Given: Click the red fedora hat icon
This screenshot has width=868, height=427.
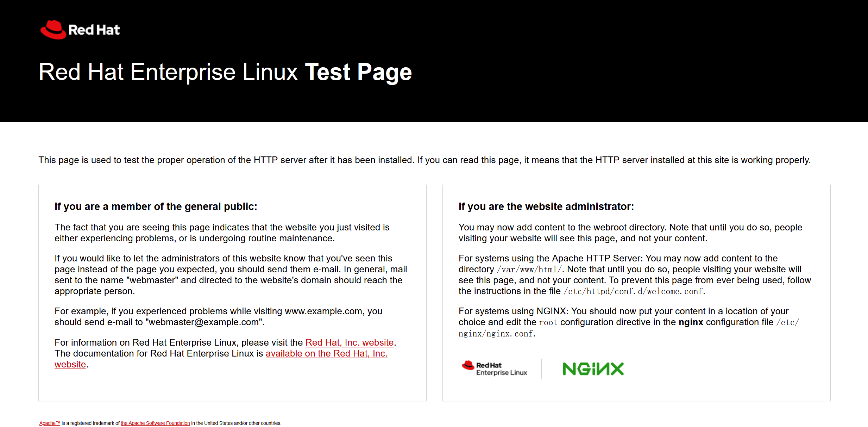Looking at the screenshot, I should pyautogui.click(x=53, y=30).
